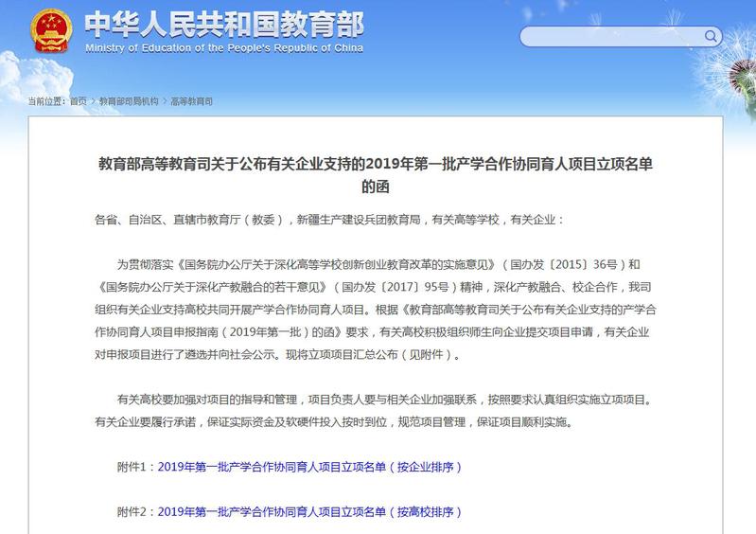This screenshot has width=756, height=534.
Task: Click the English Ministry of Education subtitle
Action: pyautogui.click(x=224, y=47)
